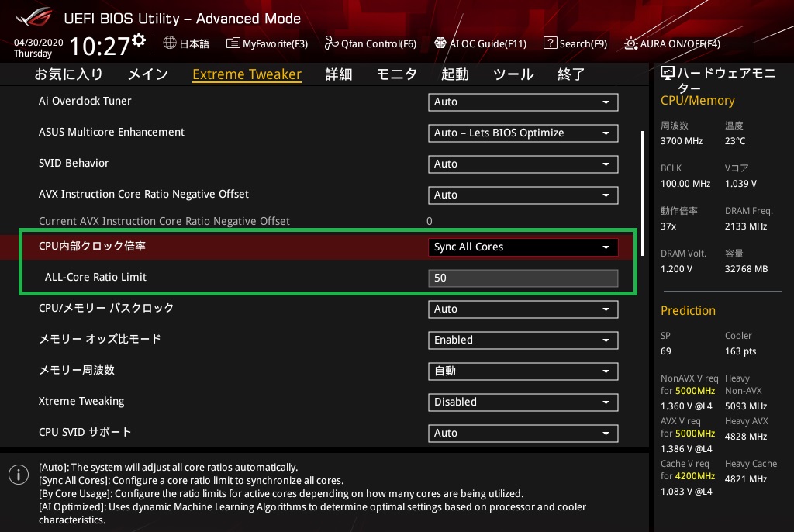794x532 pixels.
Task: Switch to the メイン tab
Action: click(148, 74)
